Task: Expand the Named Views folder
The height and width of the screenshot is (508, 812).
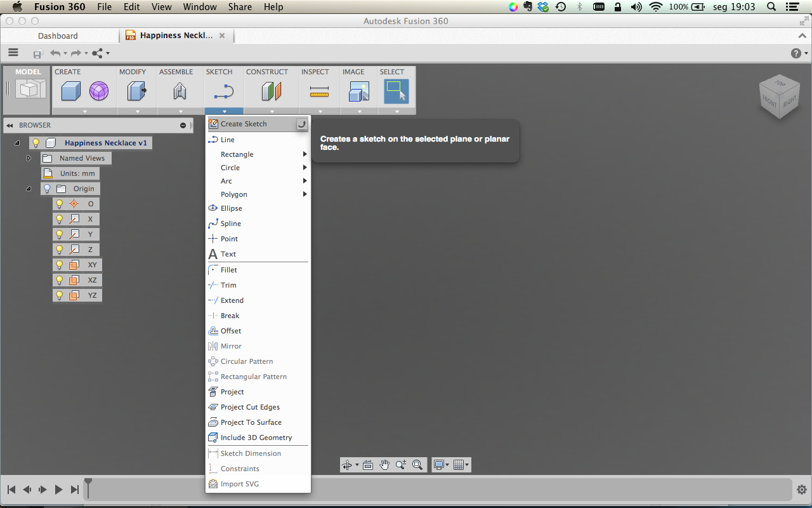Action: [x=29, y=157]
